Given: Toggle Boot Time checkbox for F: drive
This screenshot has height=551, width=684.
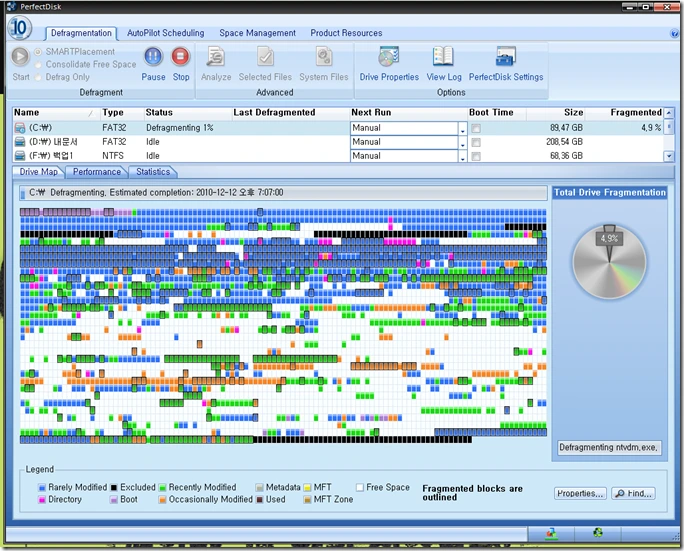Looking at the screenshot, I should (x=476, y=156).
